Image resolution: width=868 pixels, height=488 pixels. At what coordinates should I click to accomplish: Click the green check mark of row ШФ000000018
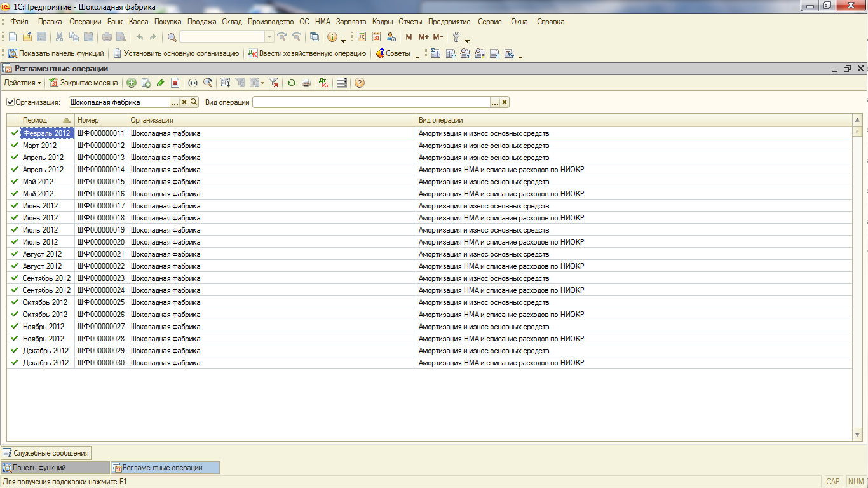coord(14,218)
